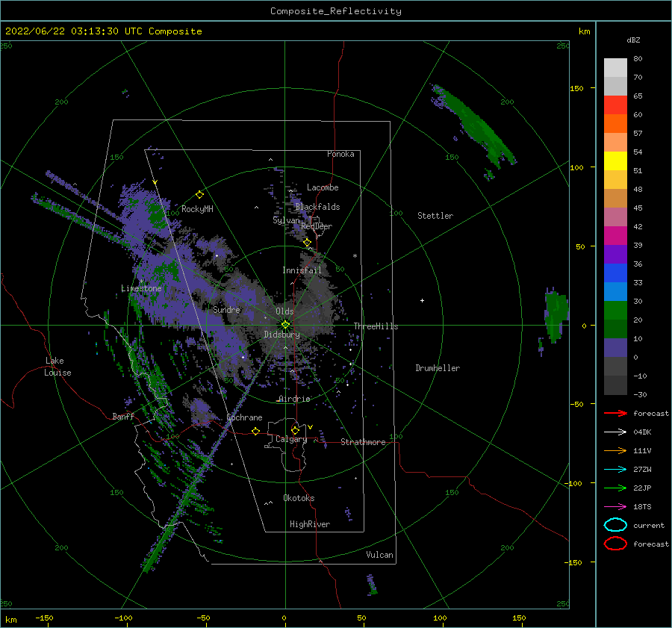The width and height of the screenshot is (672, 628).
Task: Click the 04DK legend text
Action: coord(642,432)
